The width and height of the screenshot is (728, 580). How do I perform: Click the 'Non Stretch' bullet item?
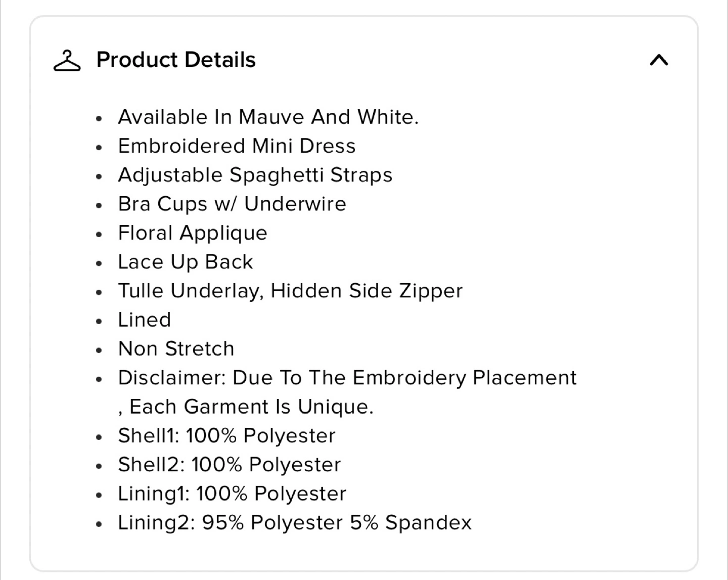click(x=176, y=349)
